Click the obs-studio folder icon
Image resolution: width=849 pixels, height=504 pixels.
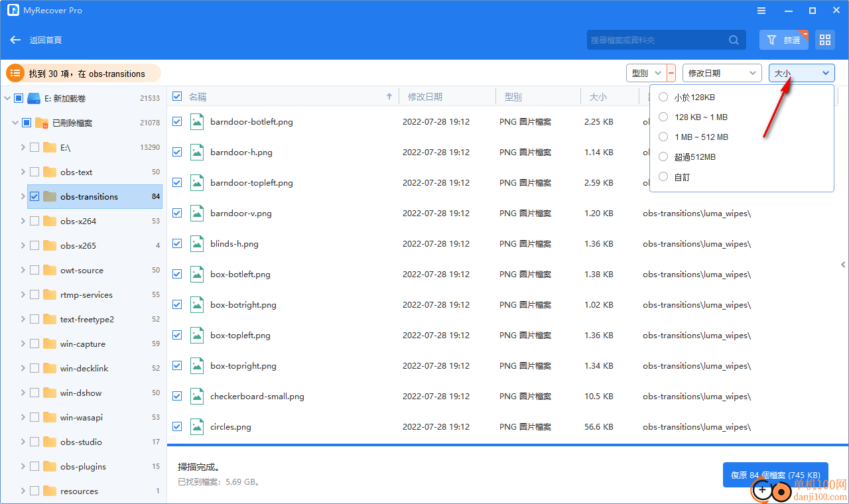point(50,442)
